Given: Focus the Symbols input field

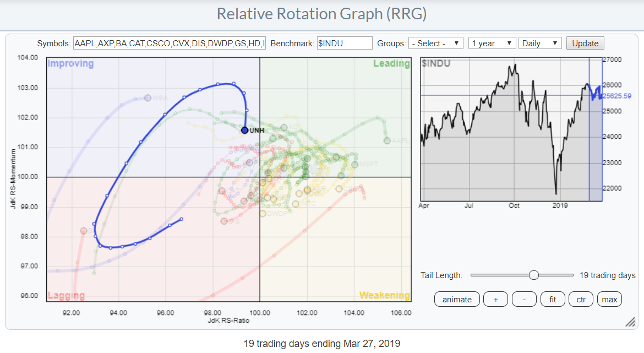Looking at the screenshot, I should pyautogui.click(x=170, y=44).
